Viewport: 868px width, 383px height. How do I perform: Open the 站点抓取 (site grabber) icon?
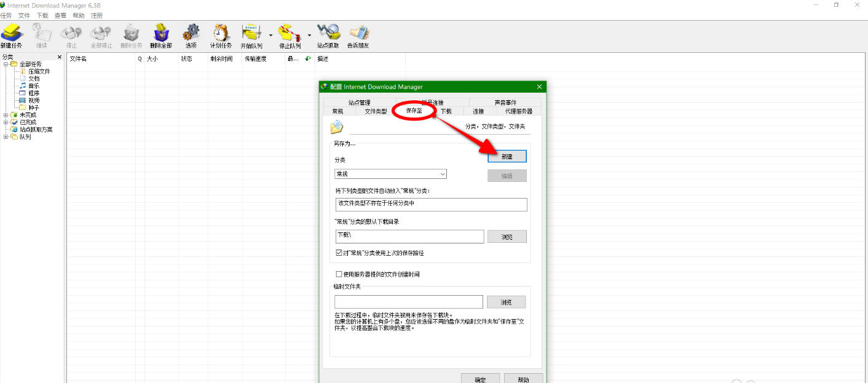[x=328, y=36]
